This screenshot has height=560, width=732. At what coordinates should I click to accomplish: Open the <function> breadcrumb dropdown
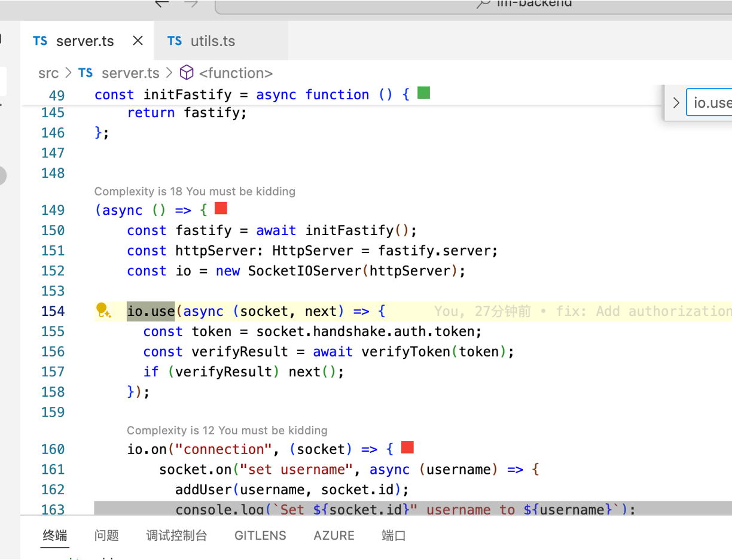pos(236,73)
